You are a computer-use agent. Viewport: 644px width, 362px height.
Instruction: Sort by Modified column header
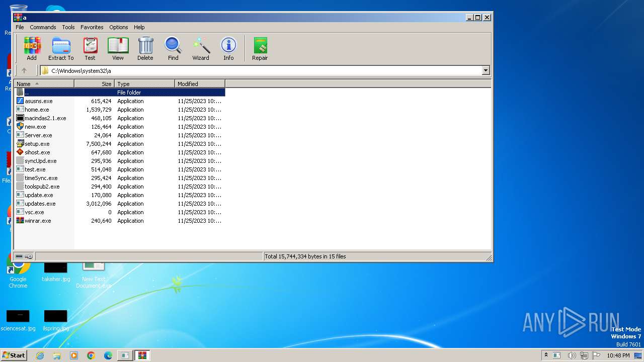coord(200,84)
